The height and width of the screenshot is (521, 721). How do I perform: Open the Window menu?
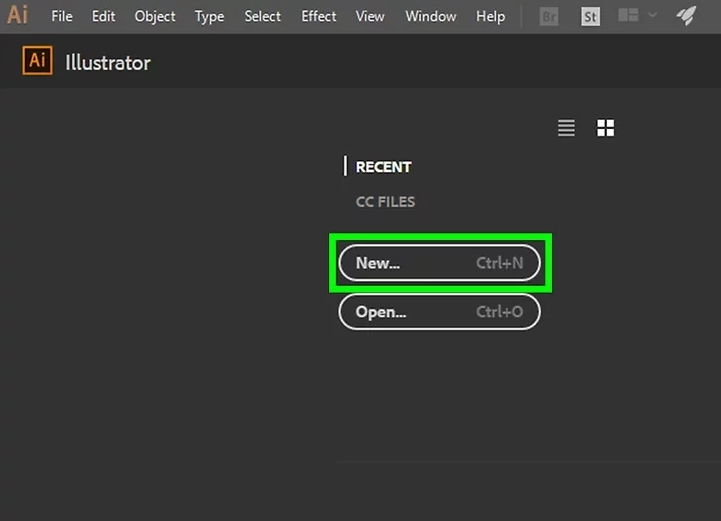tap(430, 17)
